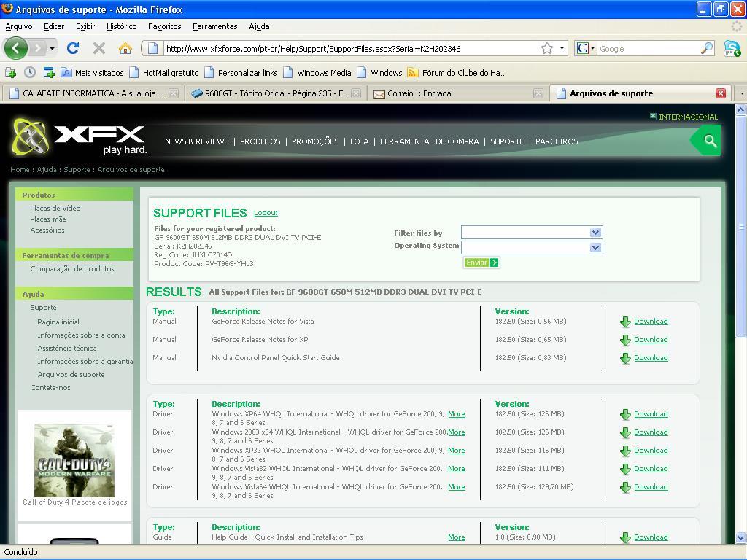Image resolution: width=747 pixels, height=560 pixels.
Task: Click the Home breadcrumb link
Action: tap(20, 169)
